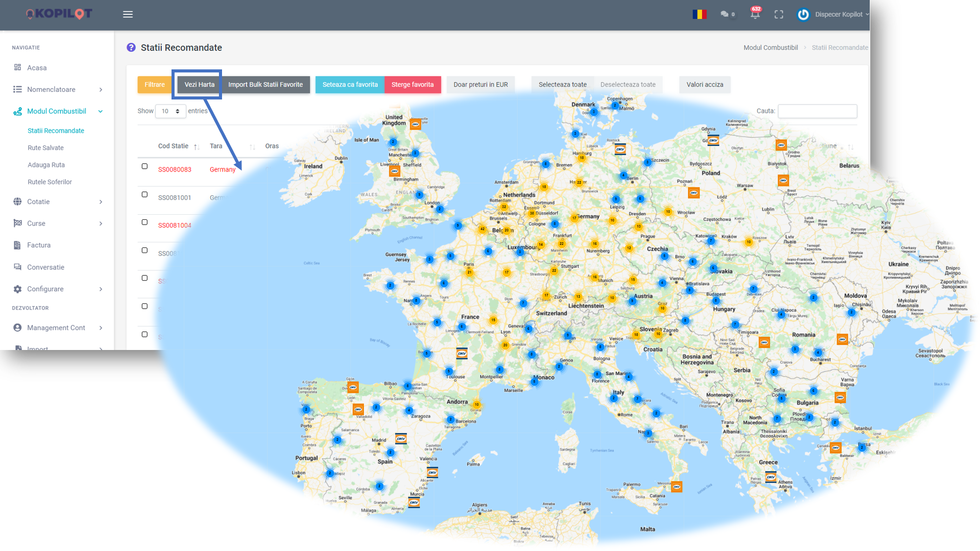
Task: Toggle fullscreen mode icon
Action: 778,14
